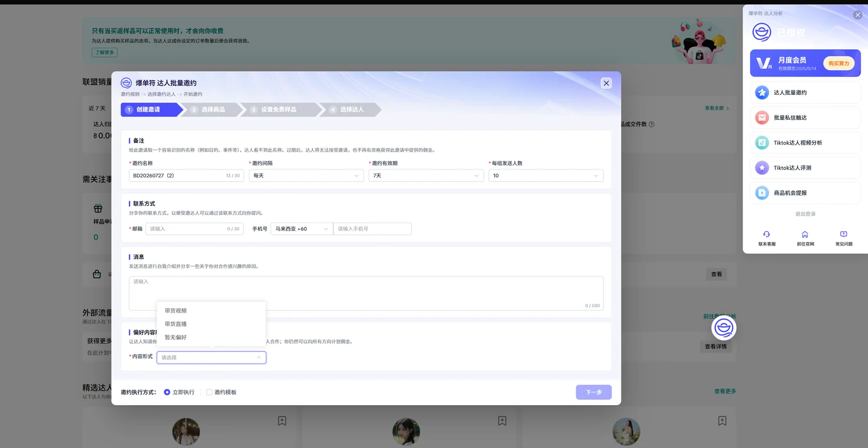The width and height of the screenshot is (868, 448).
Task: Click the 购买算力 button
Action: (838, 64)
